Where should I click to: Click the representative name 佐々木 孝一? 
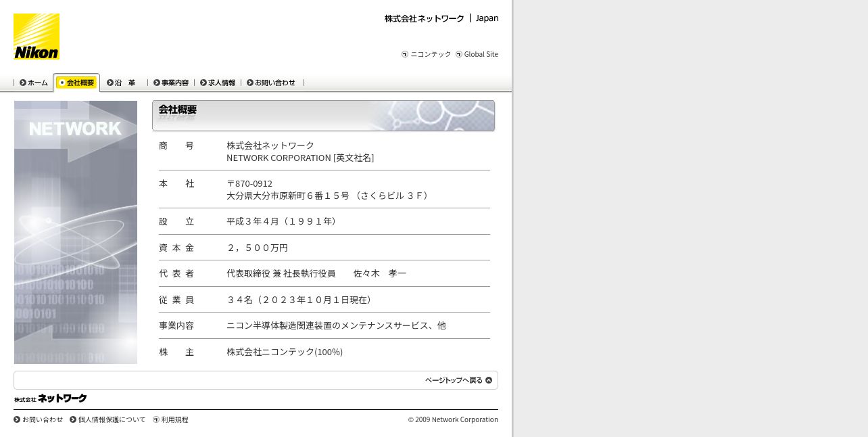(380, 273)
